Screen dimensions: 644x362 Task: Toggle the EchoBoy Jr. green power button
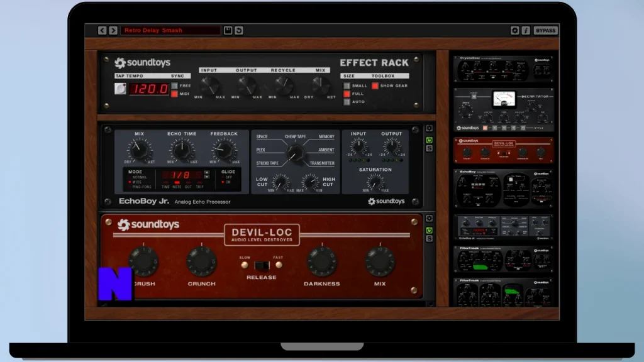pyautogui.click(x=429, y=140)
